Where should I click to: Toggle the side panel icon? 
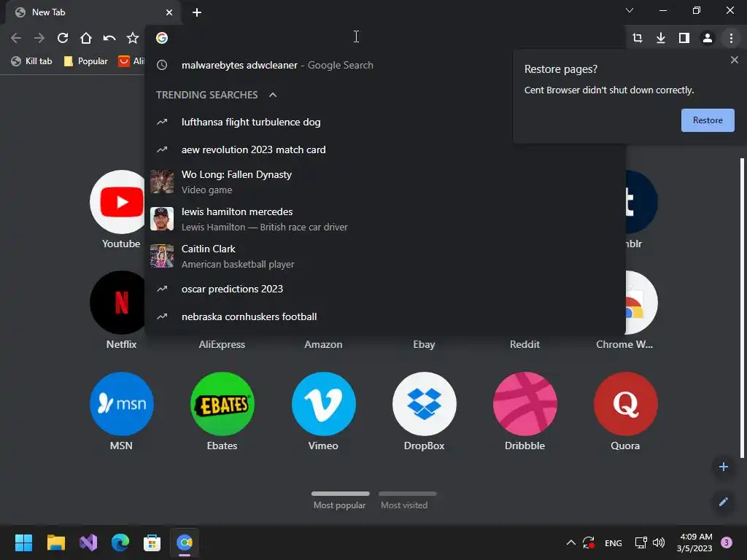tap(684, 38)
